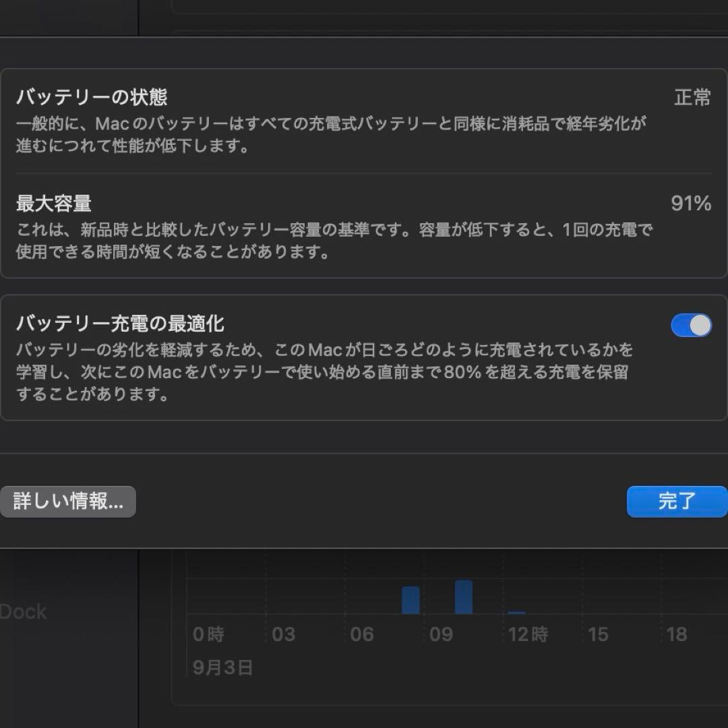Click the blue optimized charging switch

[x=692, y=325]
